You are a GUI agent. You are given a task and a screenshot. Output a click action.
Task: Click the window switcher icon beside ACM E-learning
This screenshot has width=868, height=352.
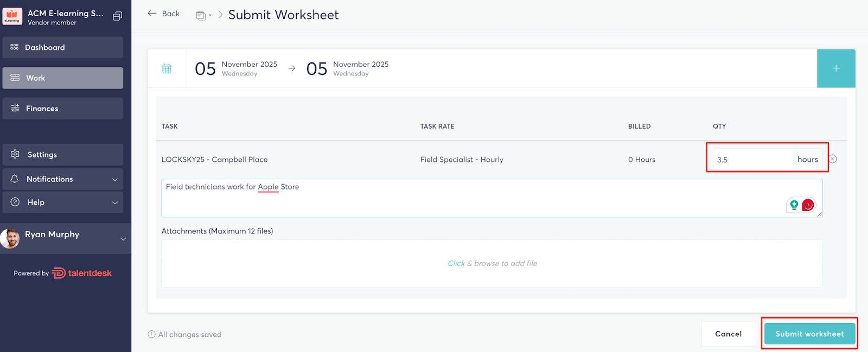click(x=117, y=16)
